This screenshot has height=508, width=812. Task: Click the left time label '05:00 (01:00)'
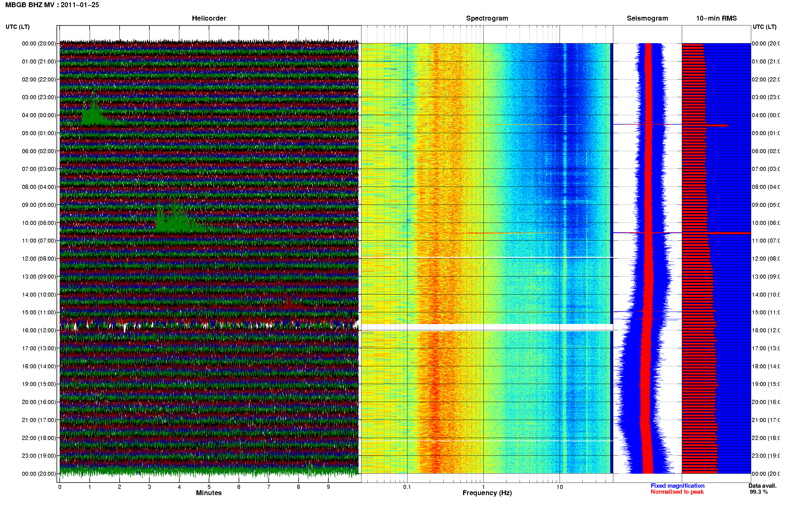[x=39, y=133]
